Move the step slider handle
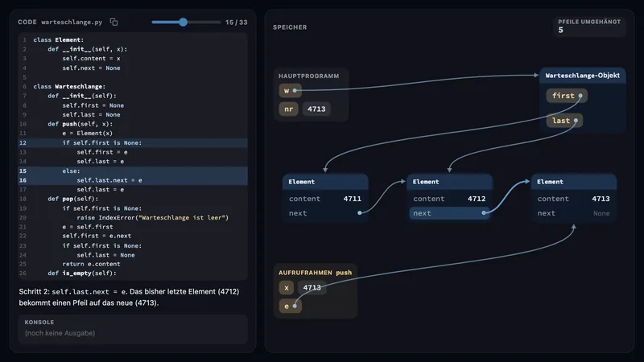 (x=184, y=23)
